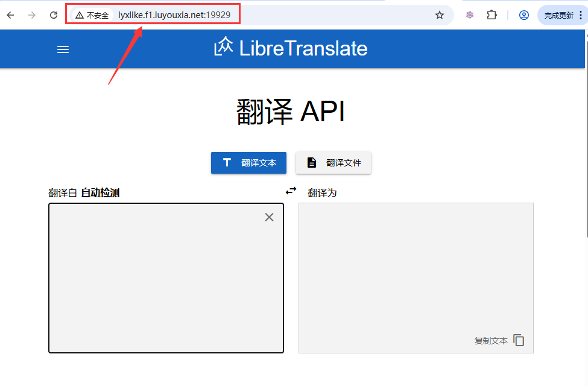
Task: Copy translated text using the copy icon
Action: tap(519, 340)
